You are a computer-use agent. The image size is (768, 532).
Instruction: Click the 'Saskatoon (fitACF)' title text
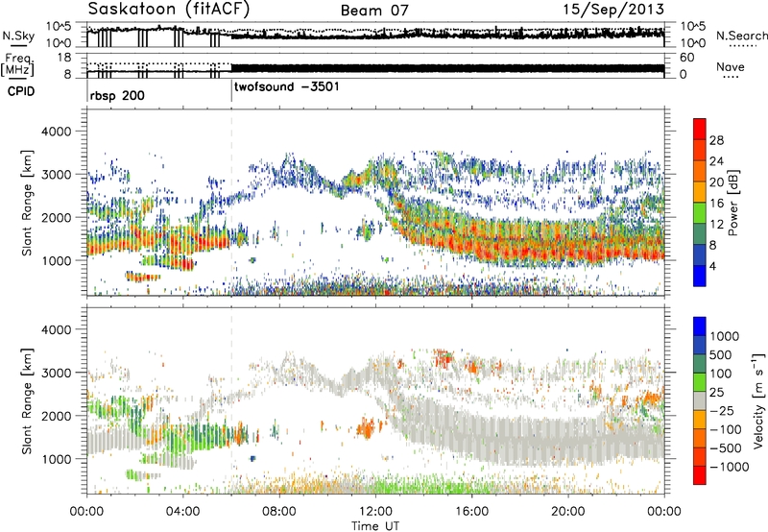[x=169, y=10]
